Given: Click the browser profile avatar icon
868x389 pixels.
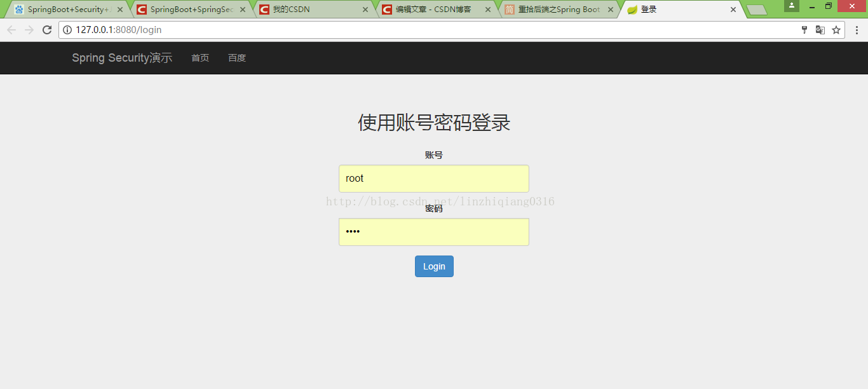Looking at the screenshot, I should tap(791, 7).
